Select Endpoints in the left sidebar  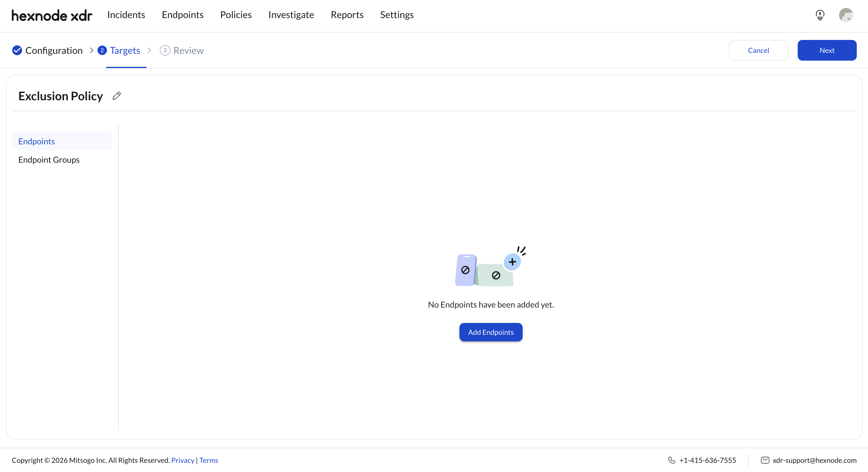click(62, 141)
